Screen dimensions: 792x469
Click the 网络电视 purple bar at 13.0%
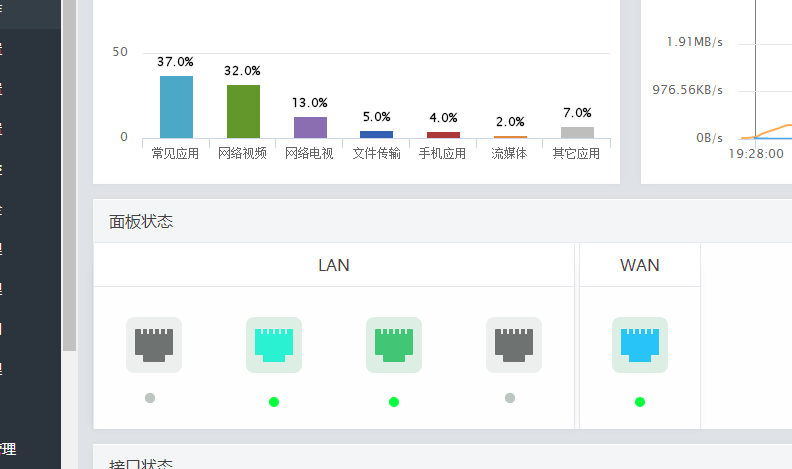pyautogui.click(x=310, y=127)
